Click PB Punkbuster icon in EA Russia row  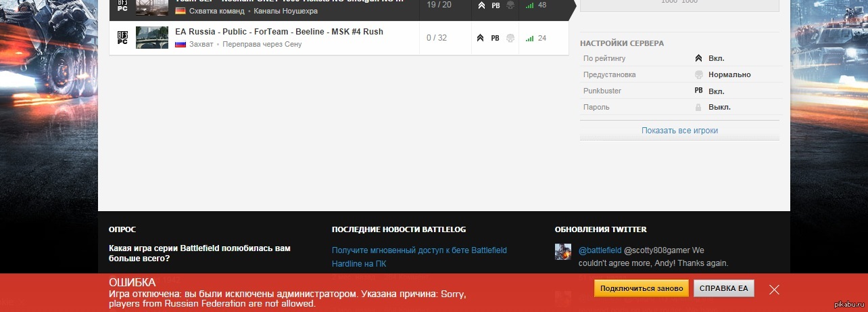click(x=495, y=38)
